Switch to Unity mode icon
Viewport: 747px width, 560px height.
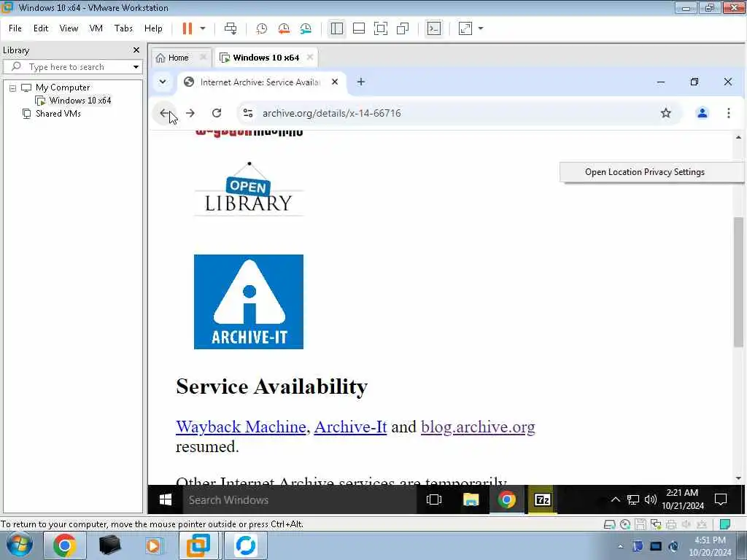[403, 28]
